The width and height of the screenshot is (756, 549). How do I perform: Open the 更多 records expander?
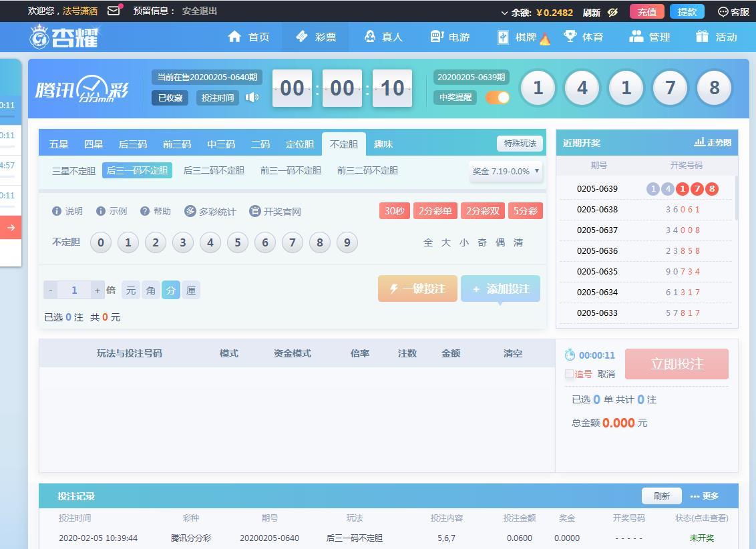[705, 496]
